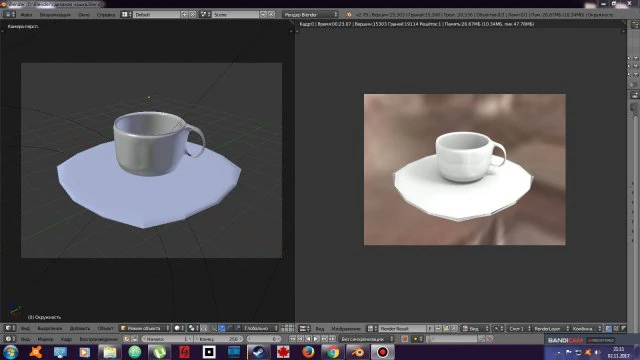640x360 pixels.
Task: Open the Глобально transform orientation dropdown
Action: pos(260,328)
